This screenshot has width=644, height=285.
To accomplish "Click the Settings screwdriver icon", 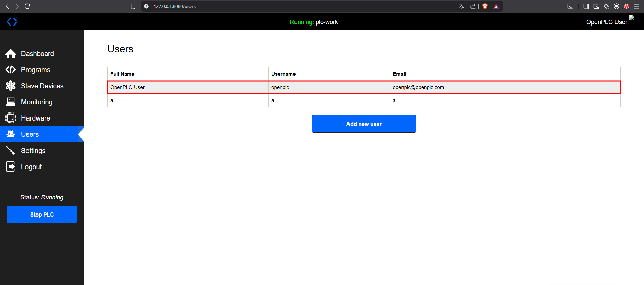I will coord(11,150).
